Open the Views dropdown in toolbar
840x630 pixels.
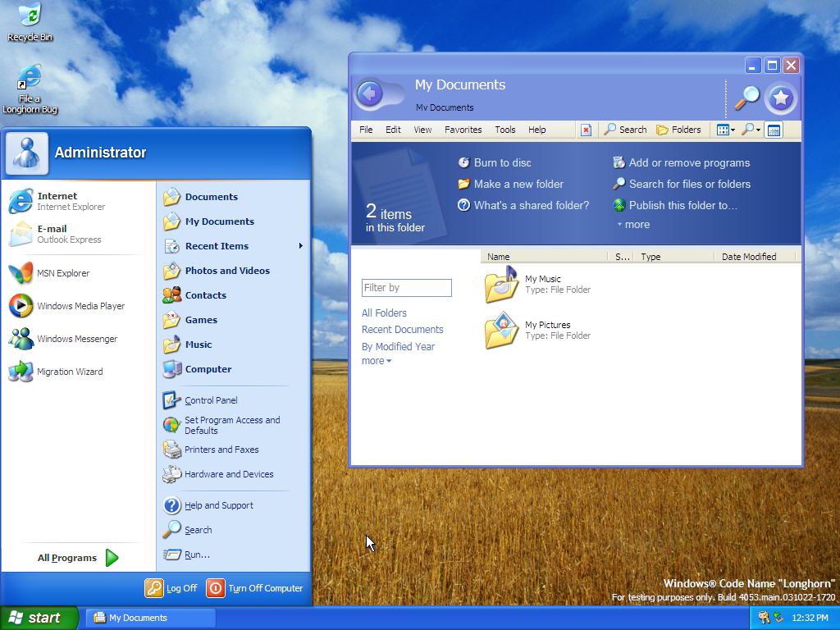pyautogui.click(x=726, y=130)
